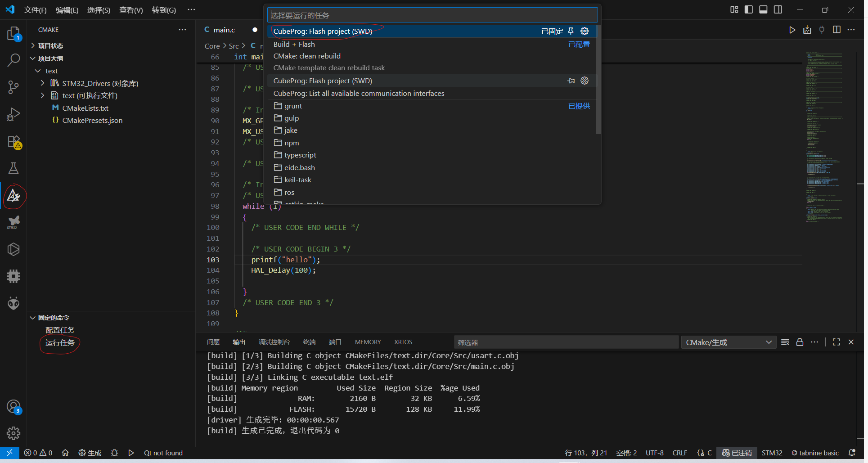Open the Run and Debug view
868x463 pixels.
point(13,114)
